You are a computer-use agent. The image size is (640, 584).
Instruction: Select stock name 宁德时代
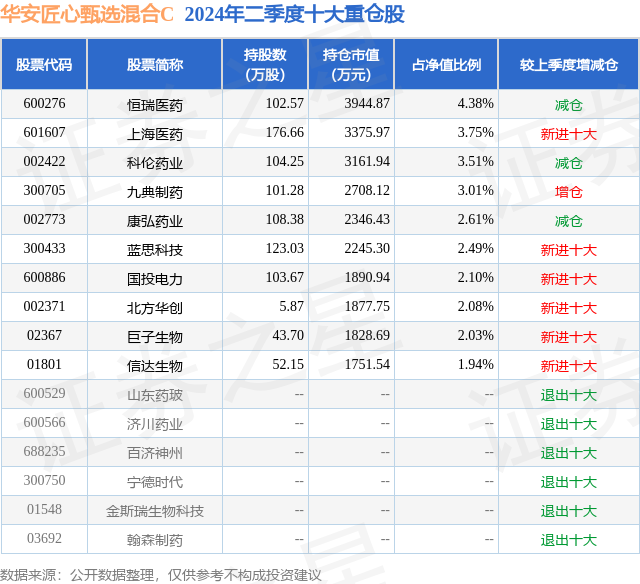pyautogui.click(x=155, y=482)
